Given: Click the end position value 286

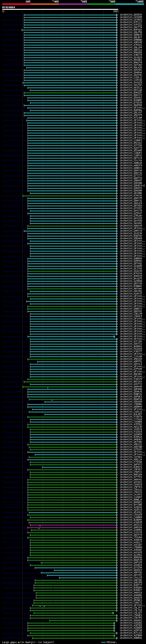Looking at the screenshot, I should point(115,11).
